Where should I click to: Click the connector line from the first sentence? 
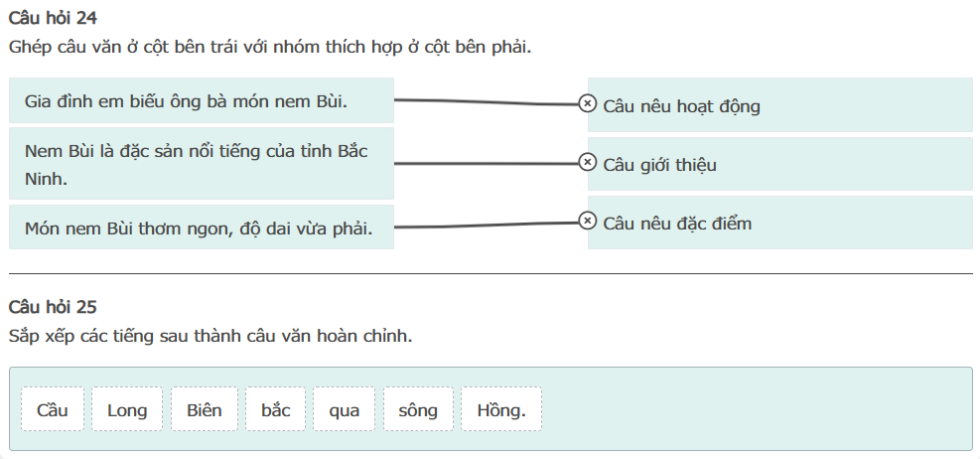487,101
